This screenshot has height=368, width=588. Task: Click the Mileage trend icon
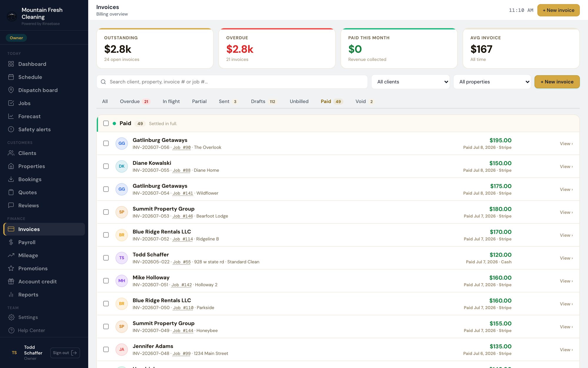coord(11,255)
